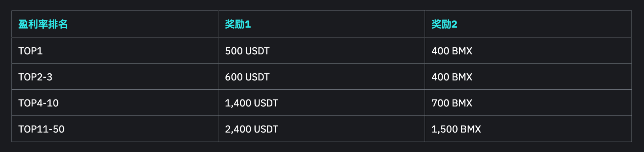Click the 700 BMX reward cell
The image size is (644, 152).
(452, 103)
